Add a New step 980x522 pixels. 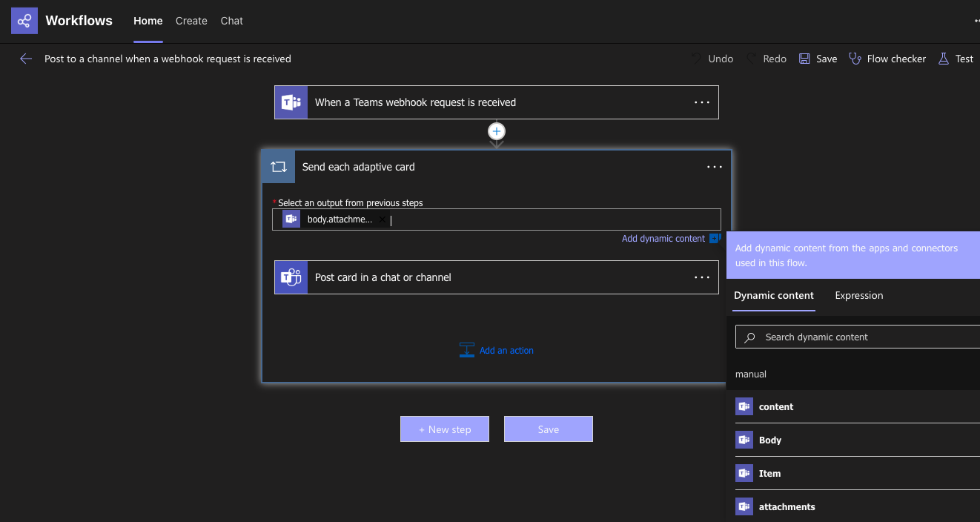tap(445, 429)
